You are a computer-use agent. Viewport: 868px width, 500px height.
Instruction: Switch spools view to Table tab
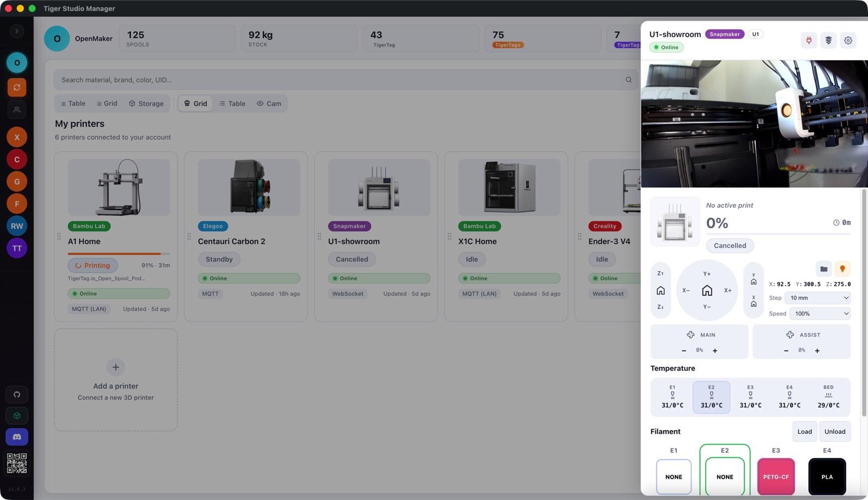tap(73, 104)
